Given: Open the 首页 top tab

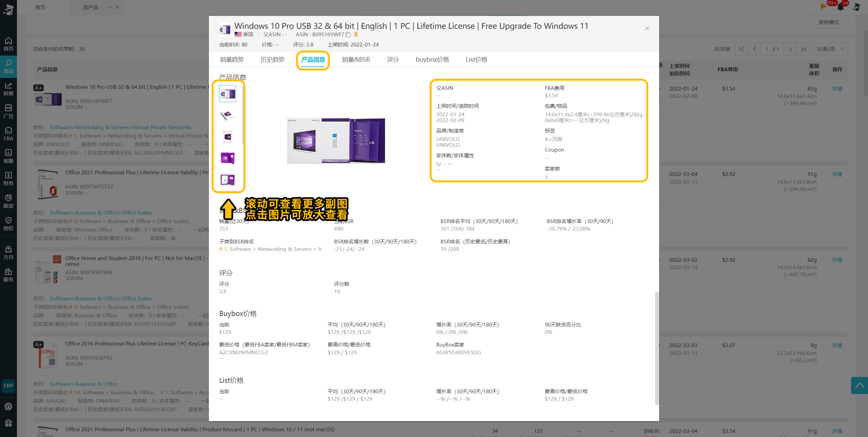Looking at the screenshot, I should pyautogui.click(x=40, y=7).
